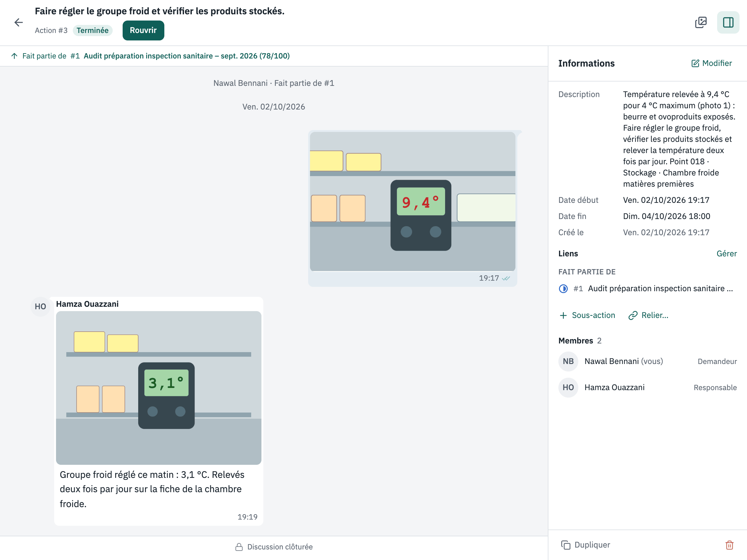Open parent audit link in breadcrumb
The image size is (747, 560).
186,56
